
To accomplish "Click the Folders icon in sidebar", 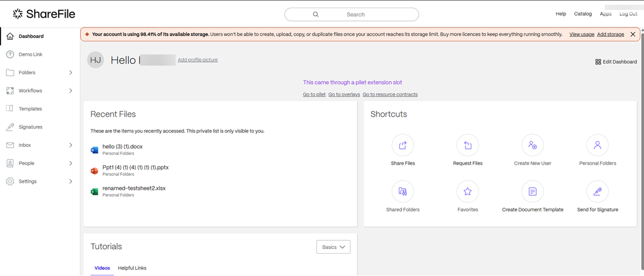I will [11, 73].
